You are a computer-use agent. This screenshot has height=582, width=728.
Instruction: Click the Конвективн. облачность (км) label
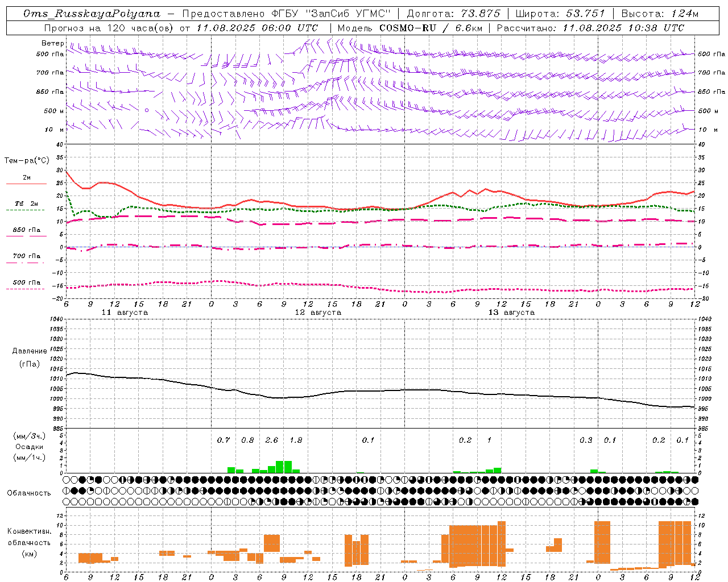coord(30,542)
